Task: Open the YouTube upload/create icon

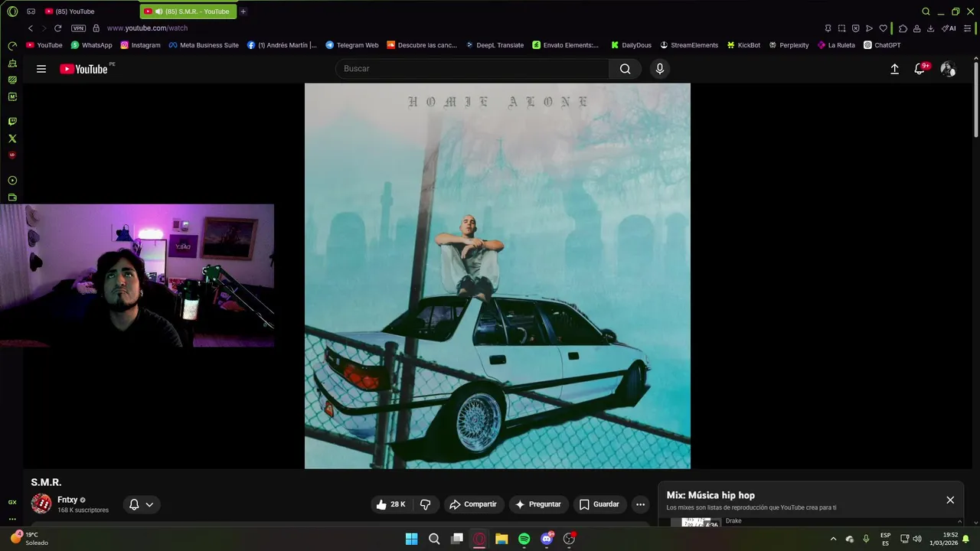Action: click(x=894, y=69)
